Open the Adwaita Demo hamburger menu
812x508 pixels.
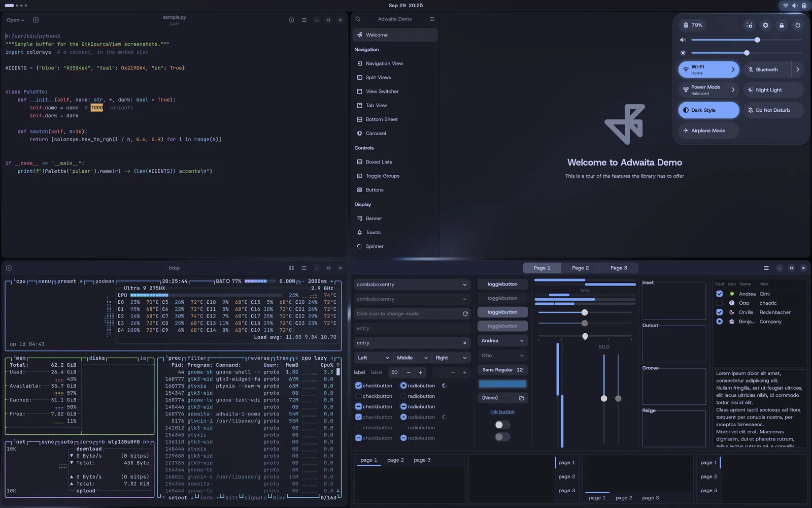pyautogui.click(x=432, y=19)
